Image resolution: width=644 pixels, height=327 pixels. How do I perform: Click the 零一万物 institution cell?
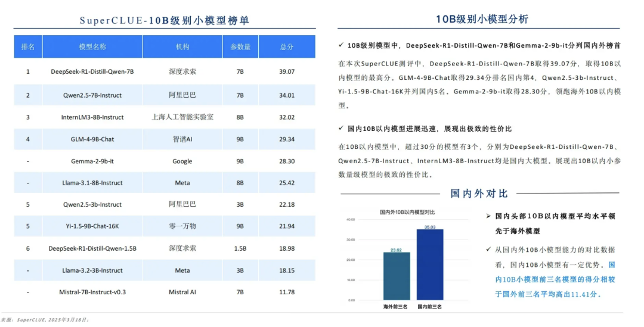[182, 226]
